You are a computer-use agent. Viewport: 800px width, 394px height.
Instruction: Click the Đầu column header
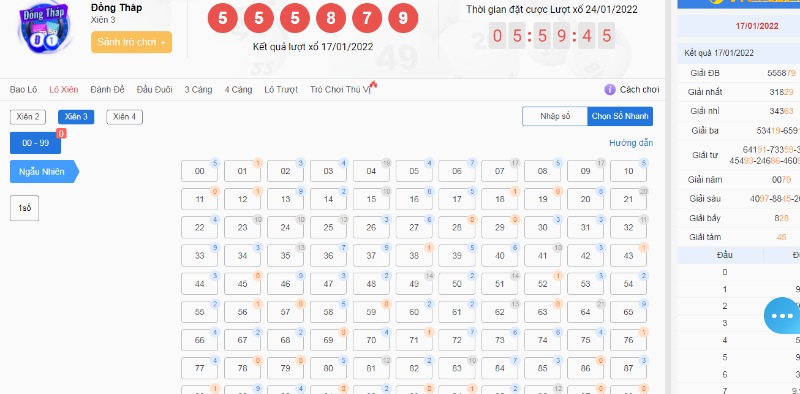pos(724,255)
